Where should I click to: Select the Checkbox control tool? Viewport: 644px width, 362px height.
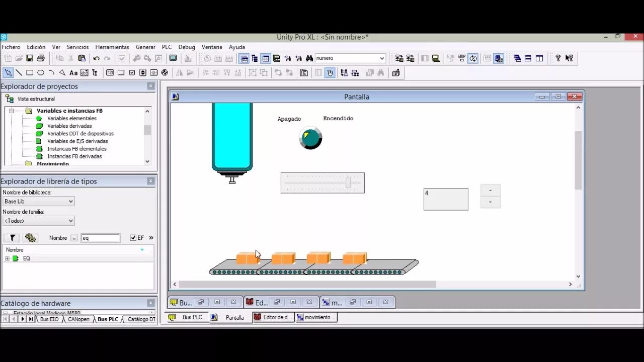click(132, 73)
